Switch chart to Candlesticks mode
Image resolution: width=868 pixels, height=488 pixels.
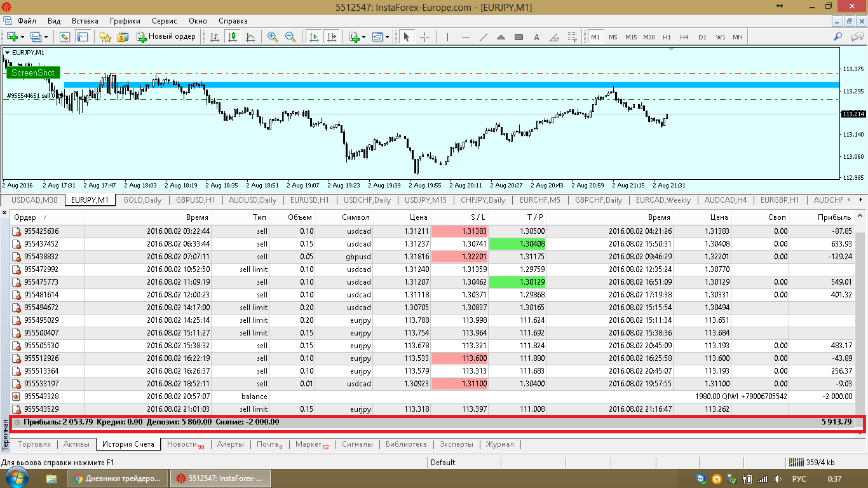pos(232,37)
